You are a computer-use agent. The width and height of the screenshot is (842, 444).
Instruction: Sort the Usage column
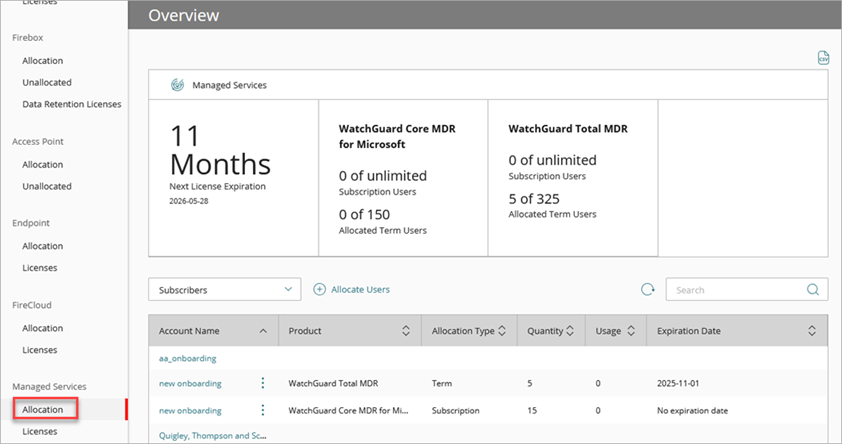[631, 331]
